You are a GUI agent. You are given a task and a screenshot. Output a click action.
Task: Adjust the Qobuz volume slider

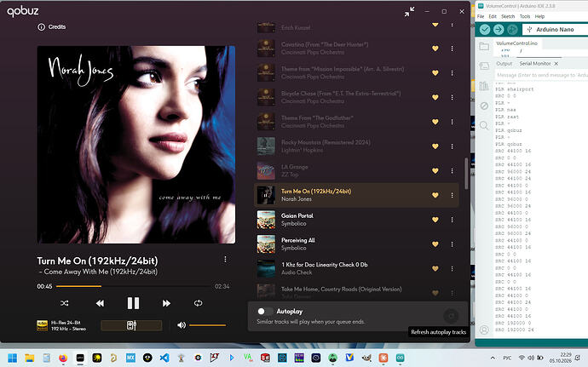[x=207, y=325]
